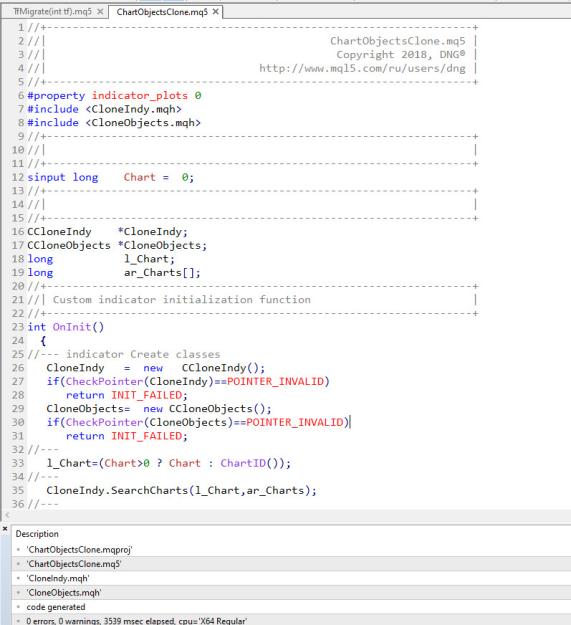Close the ChartObjectsClone.mq5 tab
Screen dimensions: 571x625
215,12
